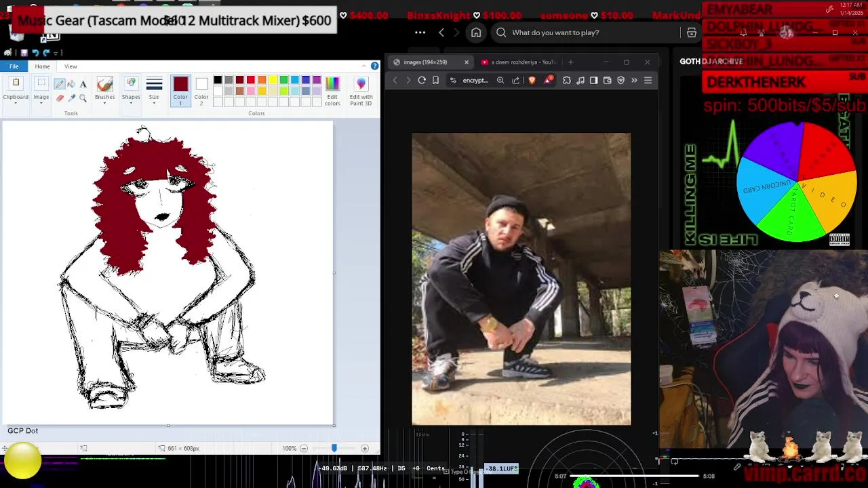Viewport: 868px width, 488px height.
Task: Open the Brave Wallet icon
Action: tap(607, 80)
